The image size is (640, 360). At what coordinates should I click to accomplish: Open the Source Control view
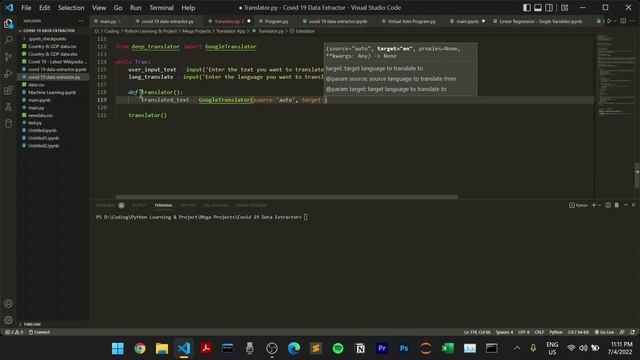[8, 57]
